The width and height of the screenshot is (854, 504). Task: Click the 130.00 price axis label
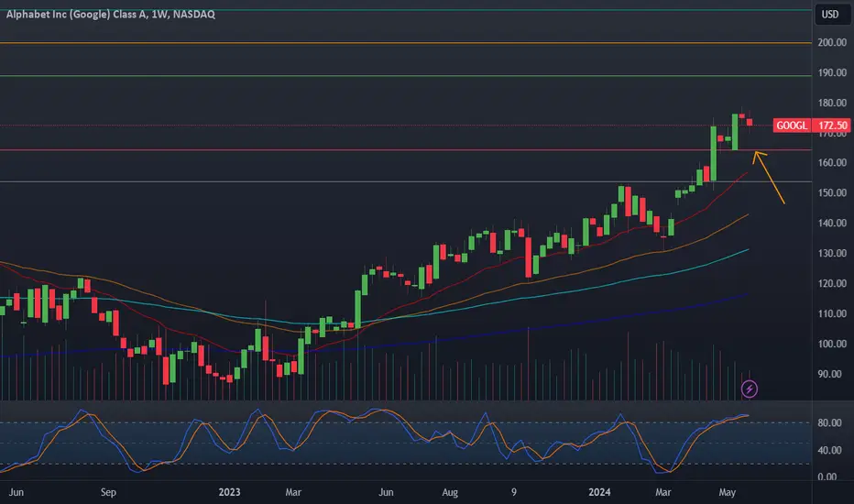point(832,253)
